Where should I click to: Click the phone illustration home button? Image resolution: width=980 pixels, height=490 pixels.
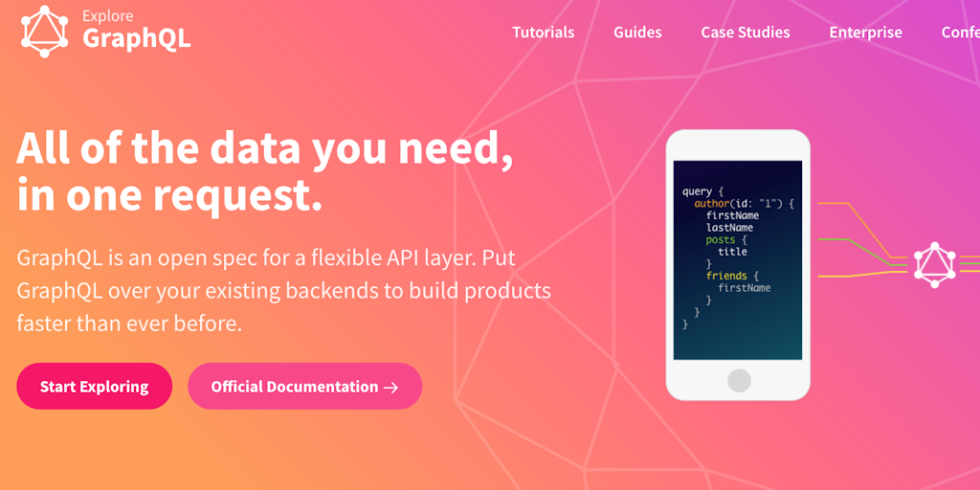click(739, 381)
